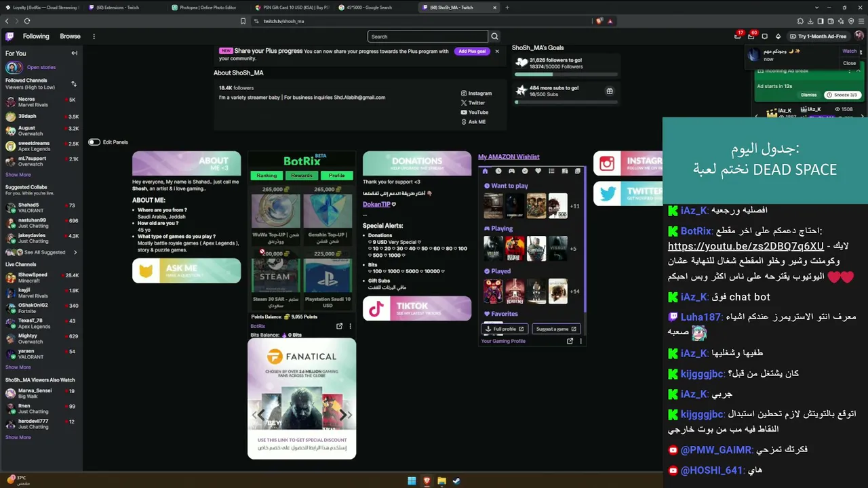This screenshot has height=488, width=868.
Task: Open the whispers chat bubble icon
Action: (765, 37)
